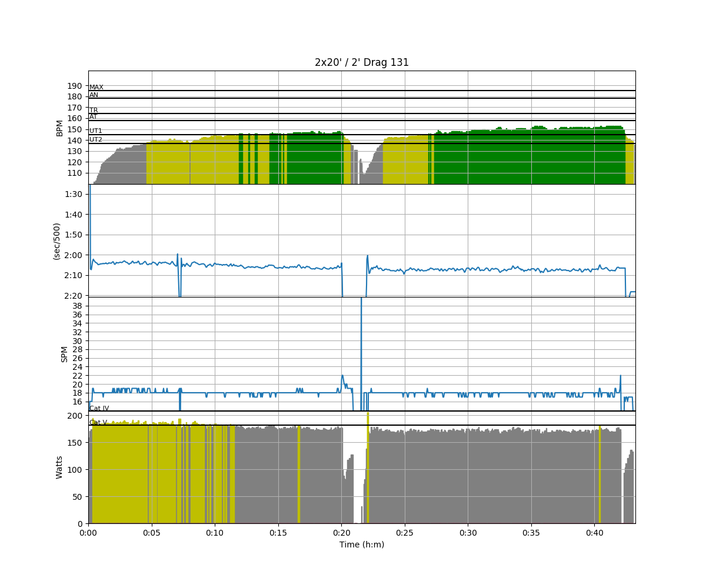Click the 1:50 pace tick label
This screenshot has width=706, height=588.
click(x=74, y=235)
